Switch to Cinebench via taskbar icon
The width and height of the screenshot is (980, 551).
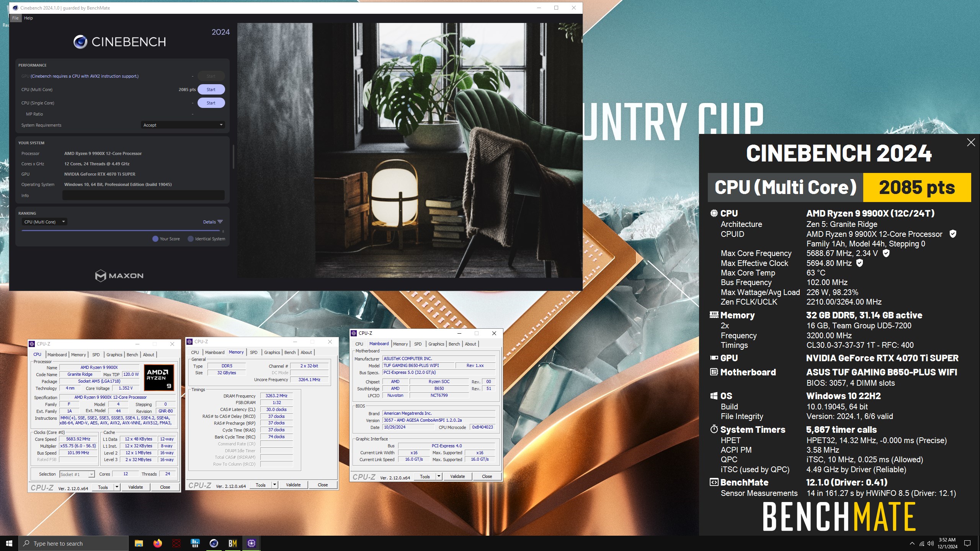214,543
